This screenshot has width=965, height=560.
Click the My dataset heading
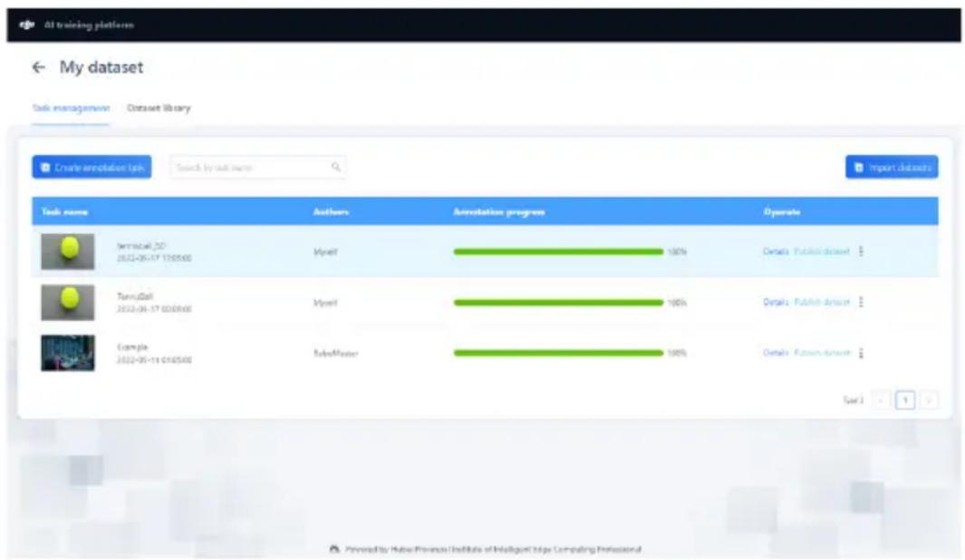pyautogui.click(x=101, y=67)
